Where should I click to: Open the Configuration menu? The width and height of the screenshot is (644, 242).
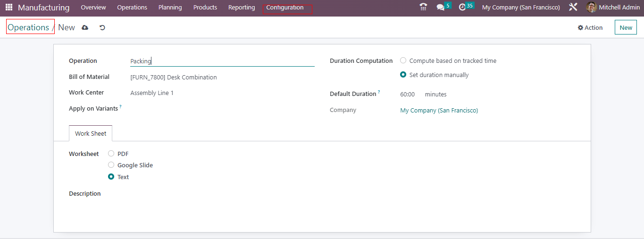pos(285,8)
